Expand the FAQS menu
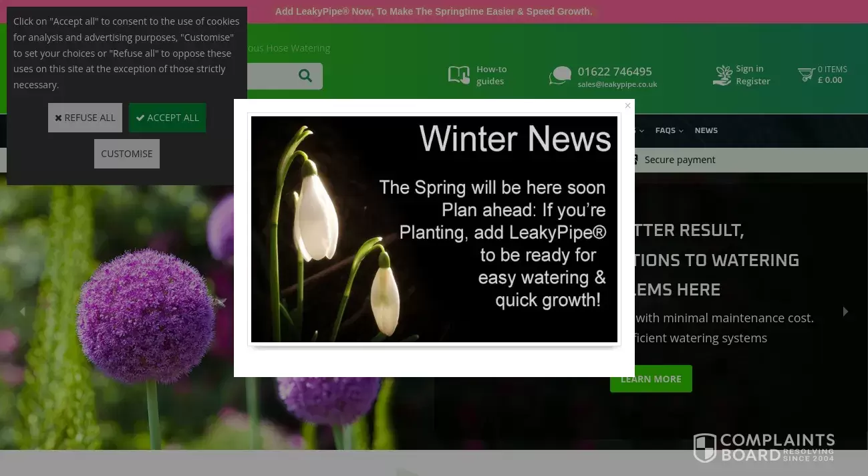The height and width of the screenshot is (476, 868). (669, 130)
